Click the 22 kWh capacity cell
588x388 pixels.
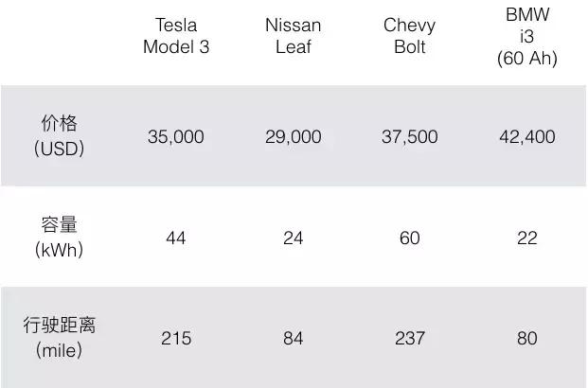tap(526, 238)
